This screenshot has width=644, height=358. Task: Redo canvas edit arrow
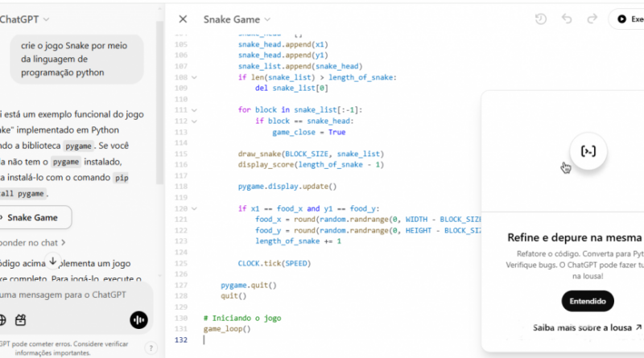coord(592,19)
